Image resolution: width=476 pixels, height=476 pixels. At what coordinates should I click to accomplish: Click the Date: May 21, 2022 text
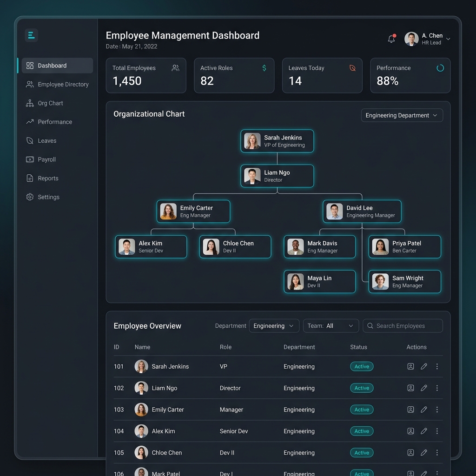[132, 46]
